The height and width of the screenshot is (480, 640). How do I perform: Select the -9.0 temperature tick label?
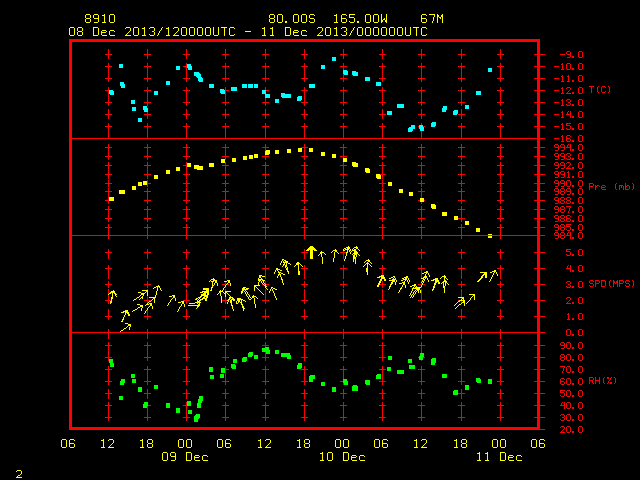(571, 54)
